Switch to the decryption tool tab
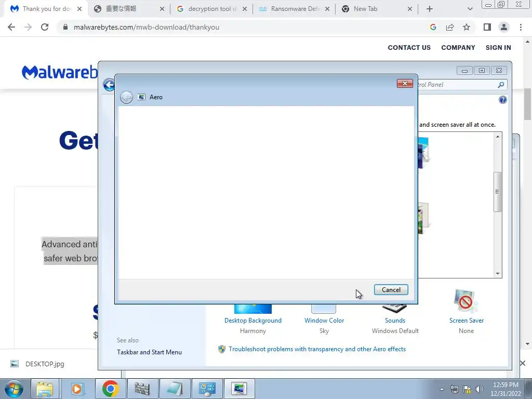The height and width of the screenshot is (399, 532). 212,9
